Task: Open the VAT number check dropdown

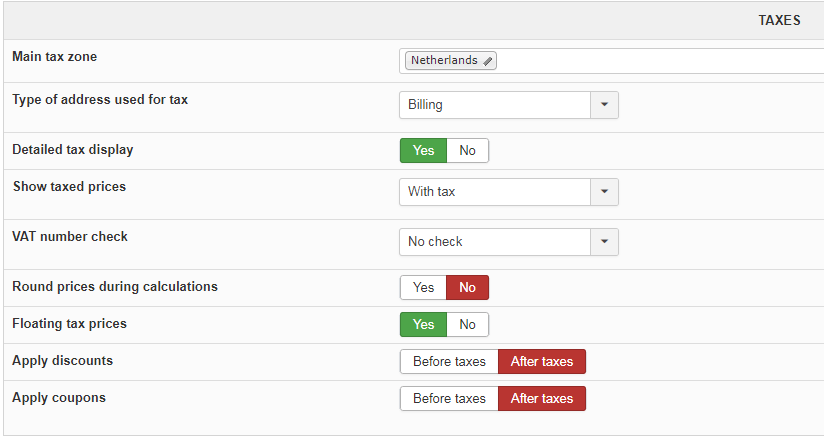Action: click(x=509, y=241)
